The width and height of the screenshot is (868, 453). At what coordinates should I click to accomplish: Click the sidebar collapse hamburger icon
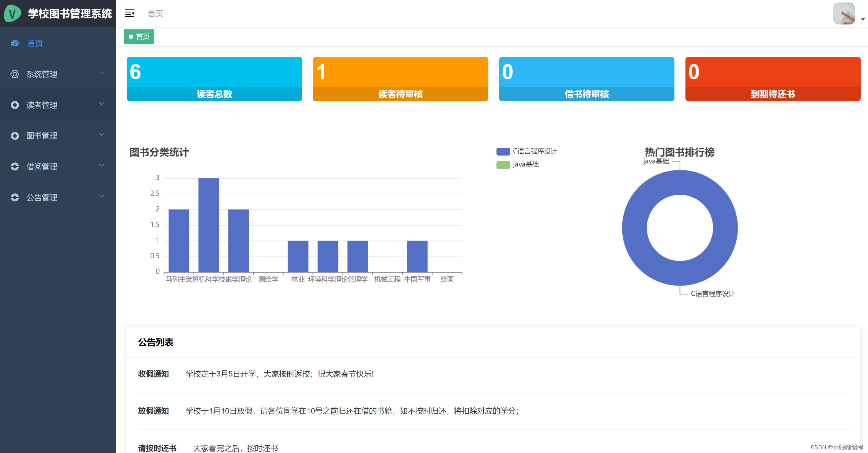(x=129, y=13)
